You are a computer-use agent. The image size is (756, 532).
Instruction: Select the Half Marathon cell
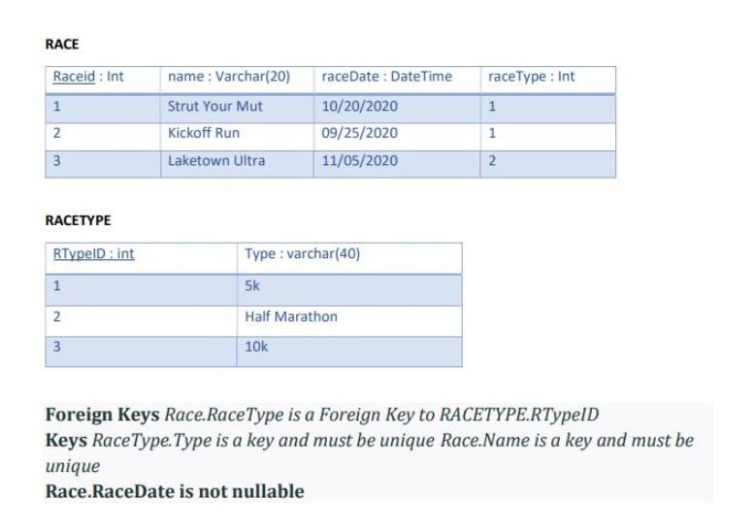349,321
